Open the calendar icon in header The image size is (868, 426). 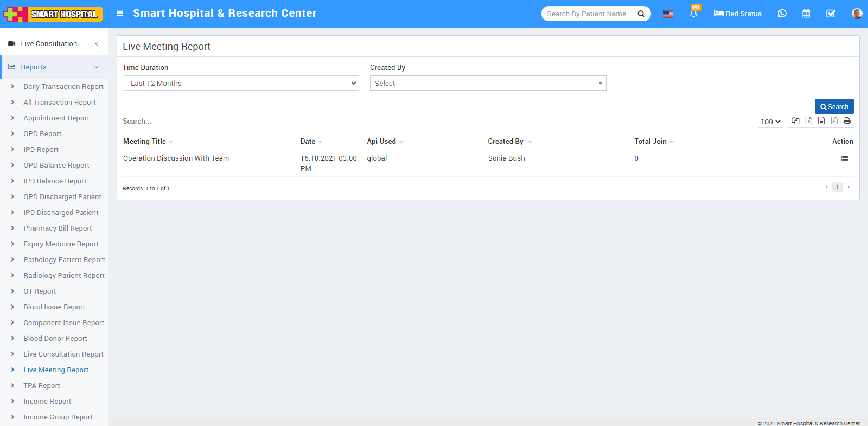(806, 14)
